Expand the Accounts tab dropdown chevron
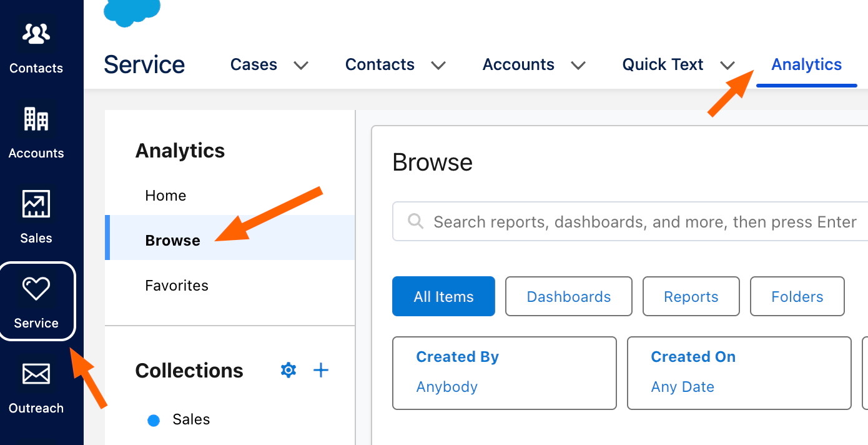Image resolution: width=868 pixels, height=445 pixels. coord(578,65)
